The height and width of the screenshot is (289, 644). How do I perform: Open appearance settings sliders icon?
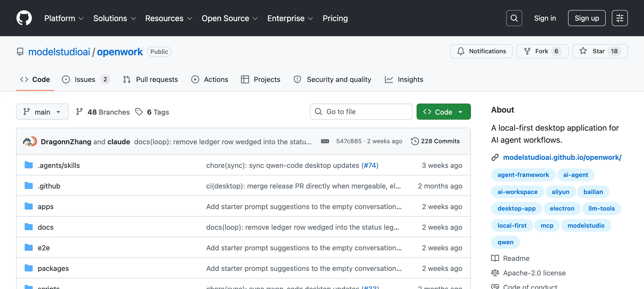(x=620, y=18)
